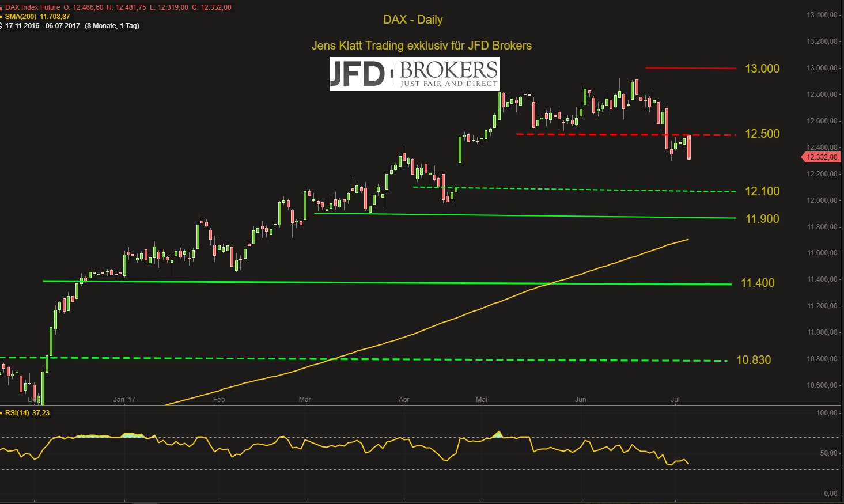Click the last red candle at 12.332

coord(688,147)
